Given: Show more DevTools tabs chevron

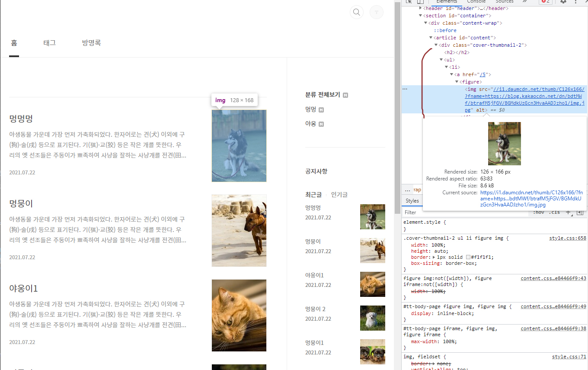Looking at the screenshot, I should tap(524, 2).
